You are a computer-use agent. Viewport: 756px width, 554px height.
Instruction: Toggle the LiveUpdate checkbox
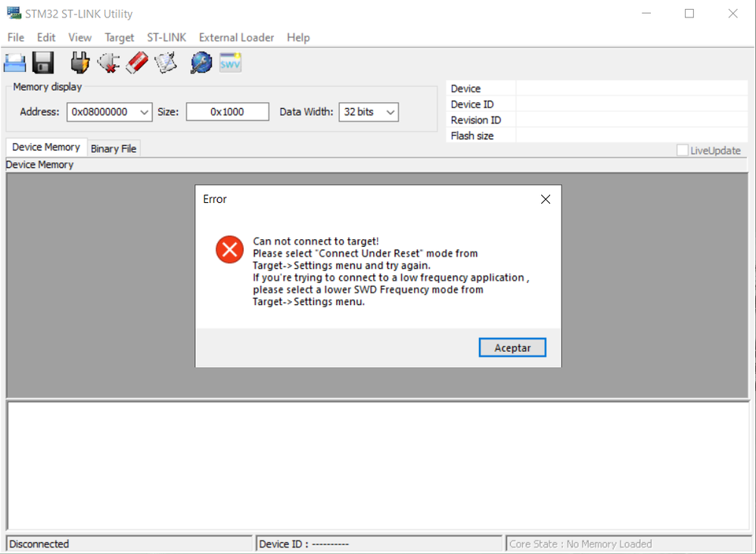coord(683,151)
